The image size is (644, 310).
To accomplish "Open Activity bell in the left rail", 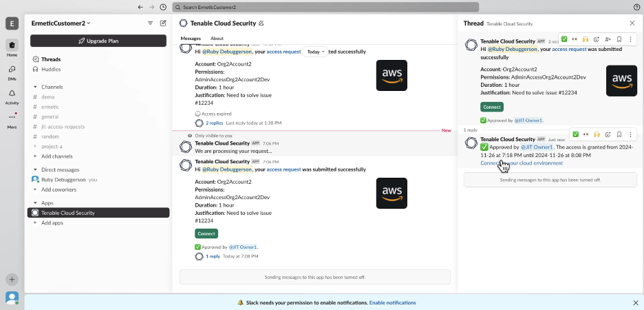I will coord(12,96).
